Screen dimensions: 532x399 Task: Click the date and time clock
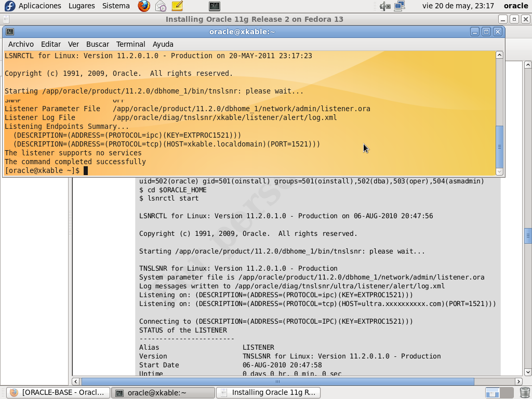point(458,6)
